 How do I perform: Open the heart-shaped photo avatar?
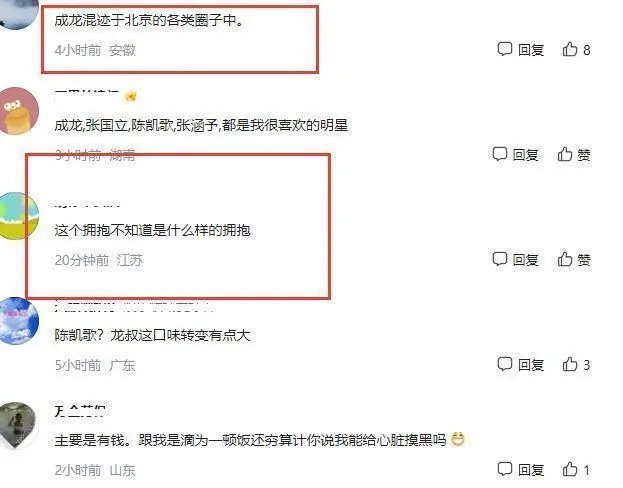[16, 426]
